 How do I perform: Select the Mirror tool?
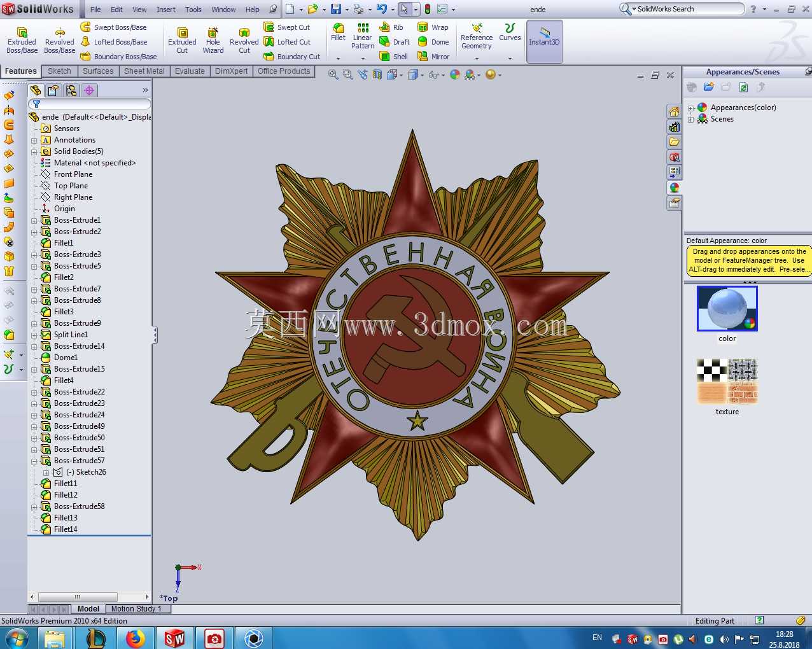click(x=433, y=57)
